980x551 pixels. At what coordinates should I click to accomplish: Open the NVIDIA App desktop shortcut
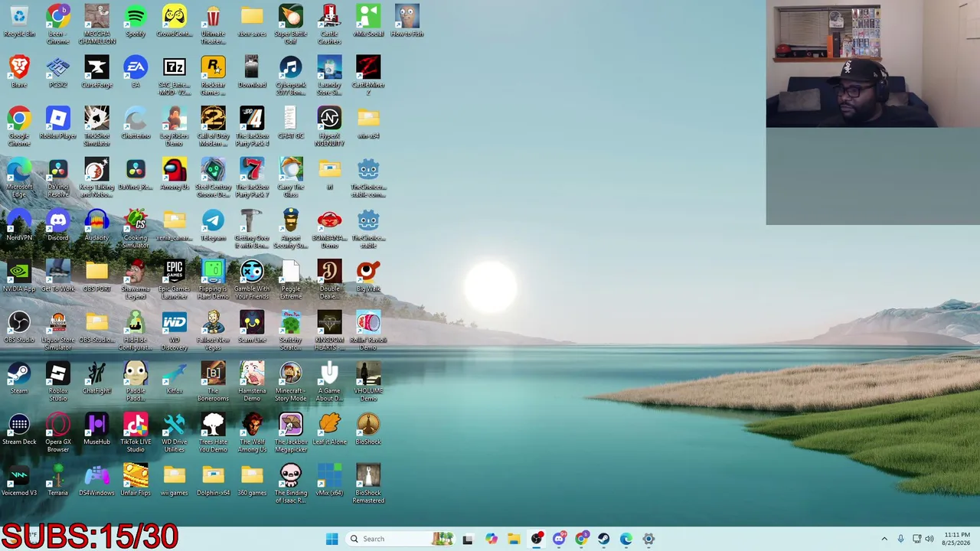[x=19, y=276]
